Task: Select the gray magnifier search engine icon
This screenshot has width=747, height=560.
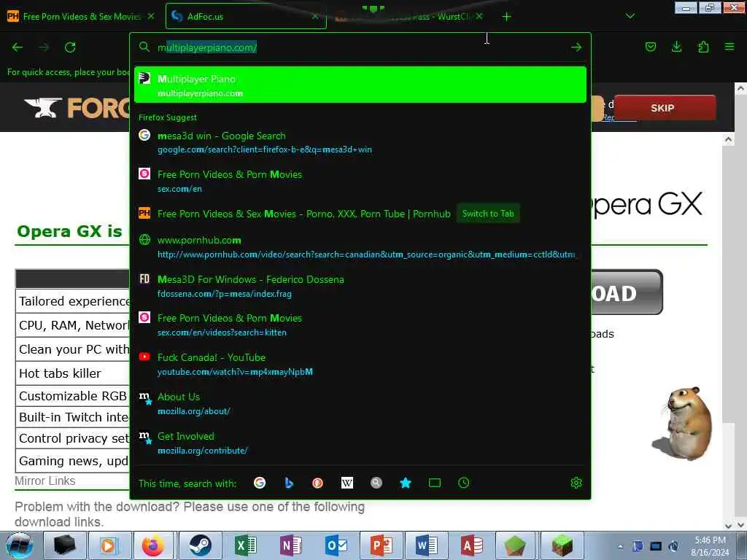Action: pos(376,483)
